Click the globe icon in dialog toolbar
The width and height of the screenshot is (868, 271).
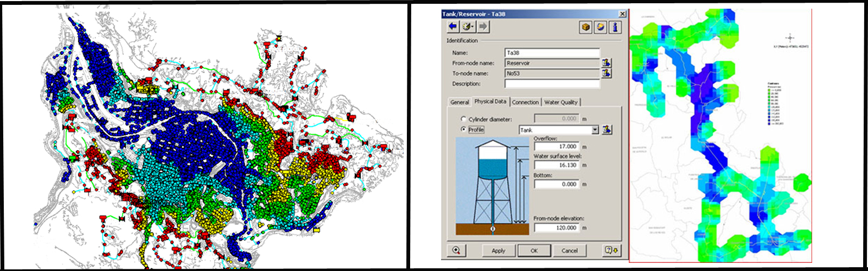600,27
